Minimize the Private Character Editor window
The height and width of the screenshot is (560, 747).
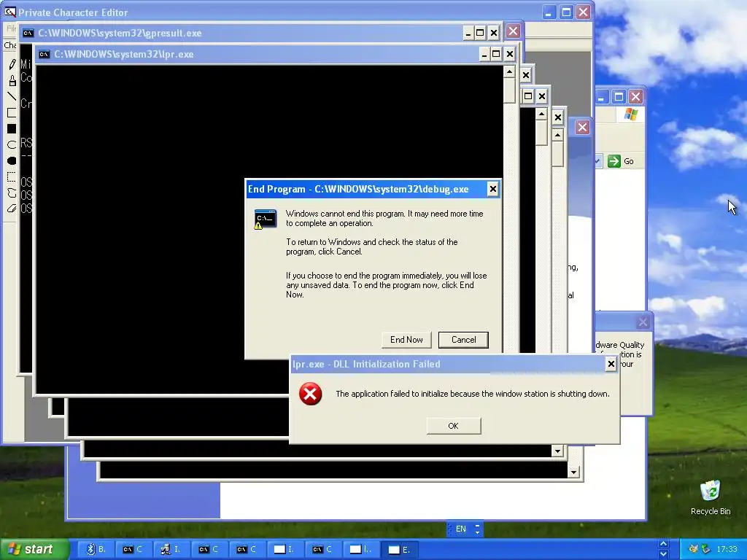(549, 12)
